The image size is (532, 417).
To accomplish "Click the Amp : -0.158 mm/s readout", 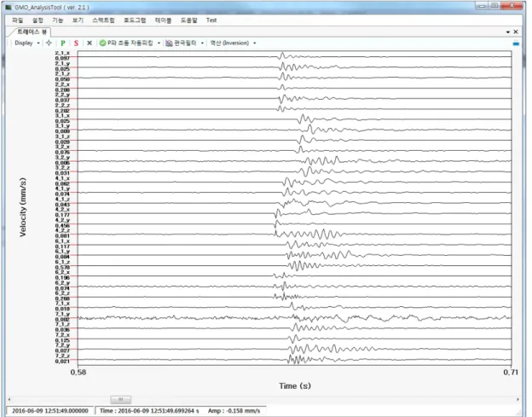I will coord(234,411).
